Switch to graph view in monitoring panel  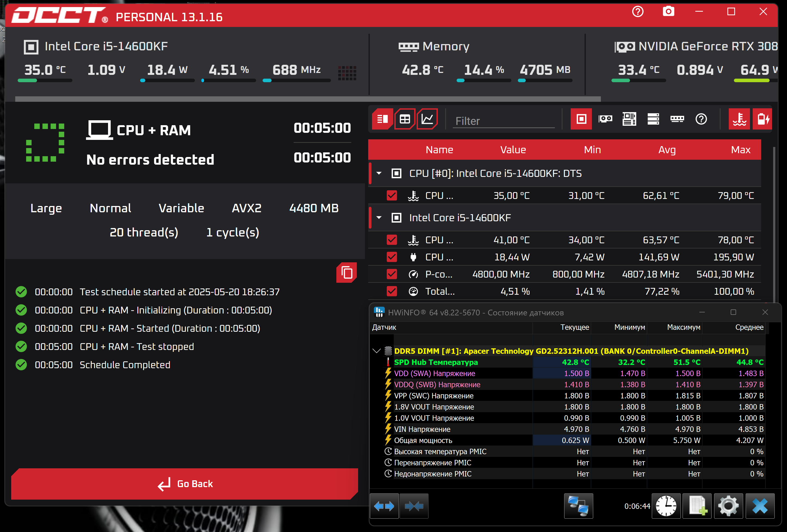(x=427, y=119)
